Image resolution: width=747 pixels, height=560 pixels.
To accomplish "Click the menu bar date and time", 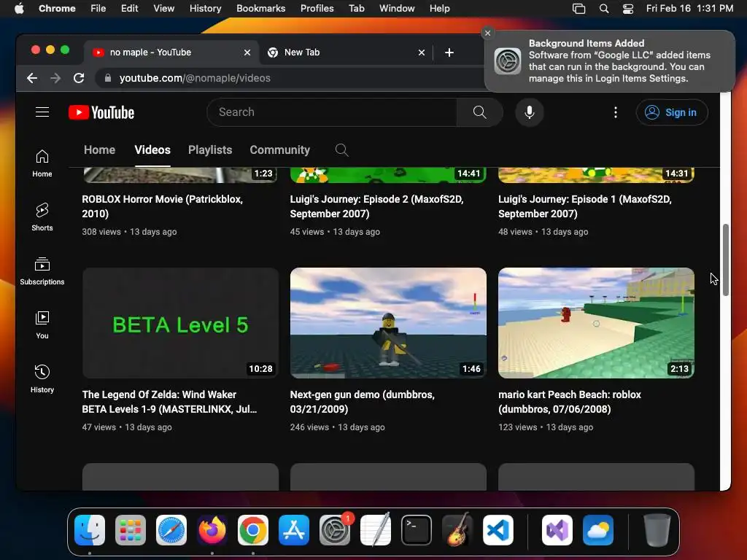I will coord(689,9).
